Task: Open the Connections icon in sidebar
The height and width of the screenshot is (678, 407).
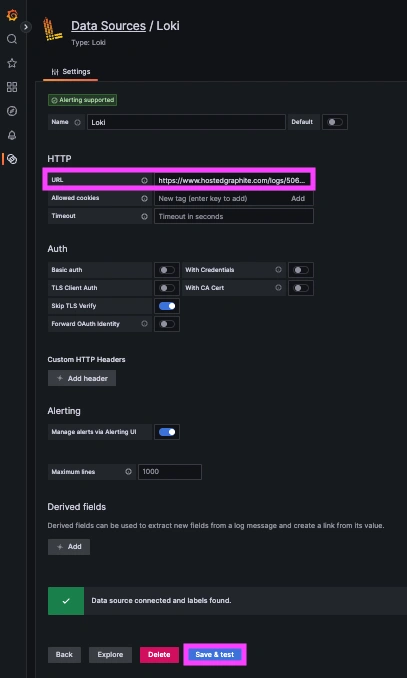Action: click(x=12, y=159)
